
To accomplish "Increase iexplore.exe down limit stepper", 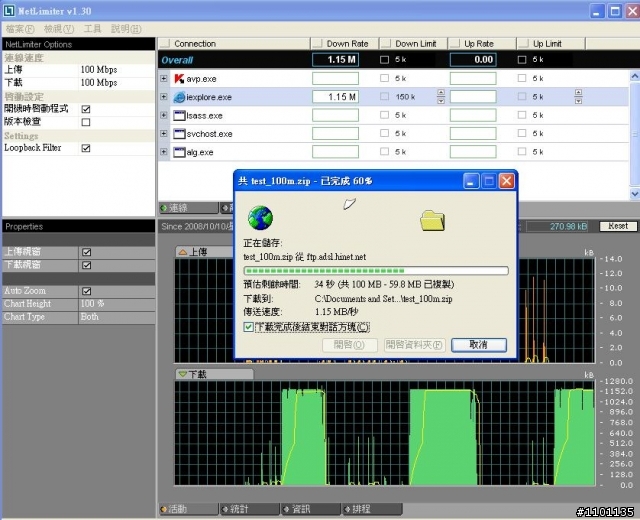I will click(x=441, y=93).
